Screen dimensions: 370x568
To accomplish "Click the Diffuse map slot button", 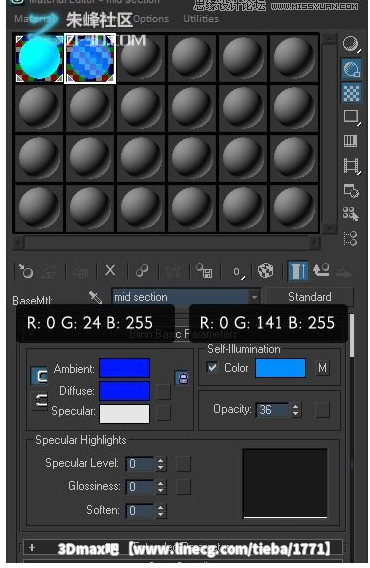I will tap(163, 392).
